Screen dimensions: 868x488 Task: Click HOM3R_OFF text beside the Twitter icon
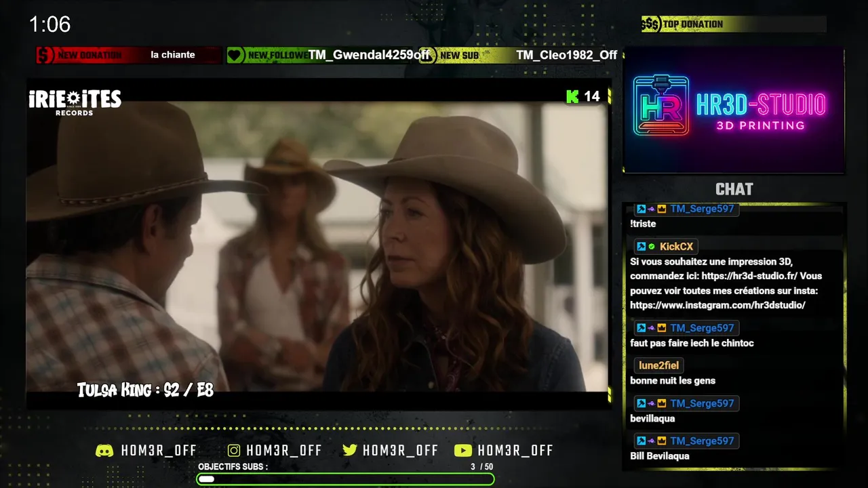click(x=400, y=451)
